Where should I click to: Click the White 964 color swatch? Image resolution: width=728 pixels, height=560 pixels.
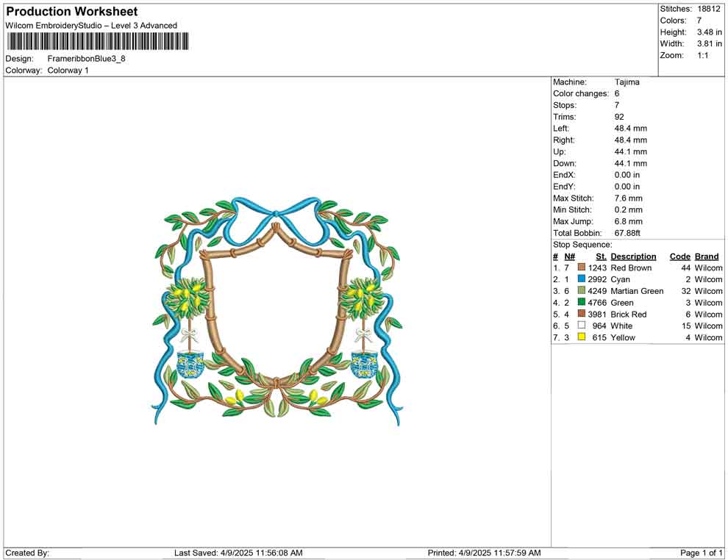pos(581,326)
